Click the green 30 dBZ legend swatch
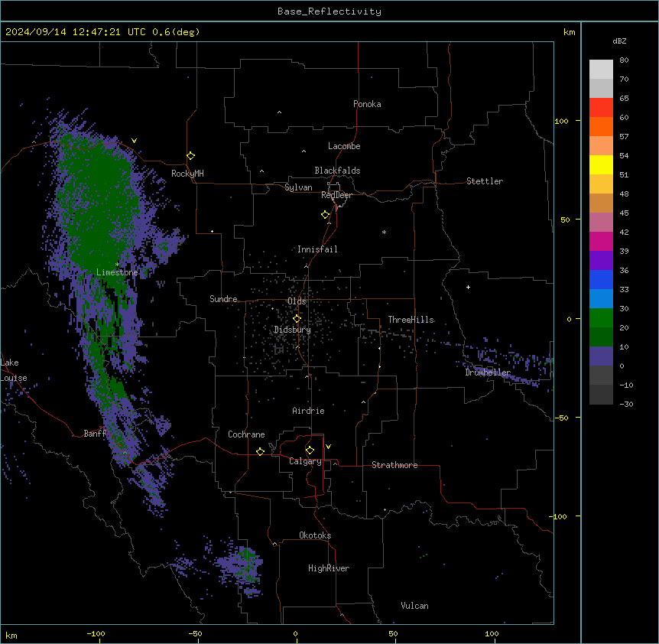The width and height of the screenshot is (659, 644). click(601, 318)
